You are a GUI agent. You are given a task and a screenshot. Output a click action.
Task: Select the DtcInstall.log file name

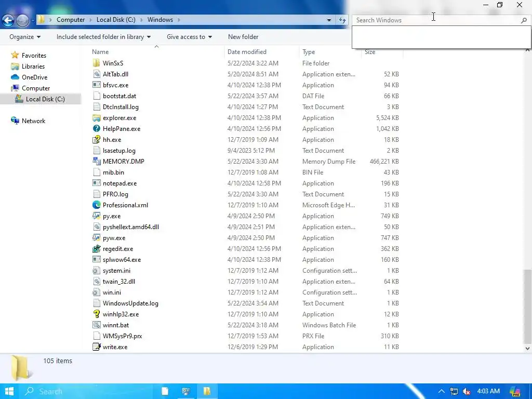click(x=121, y=107)
